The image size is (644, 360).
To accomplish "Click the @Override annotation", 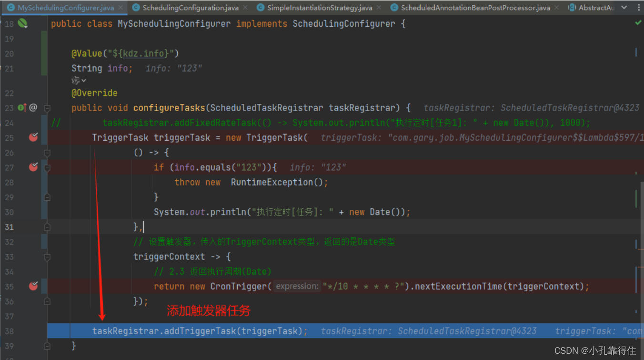I will click(94, 93).
